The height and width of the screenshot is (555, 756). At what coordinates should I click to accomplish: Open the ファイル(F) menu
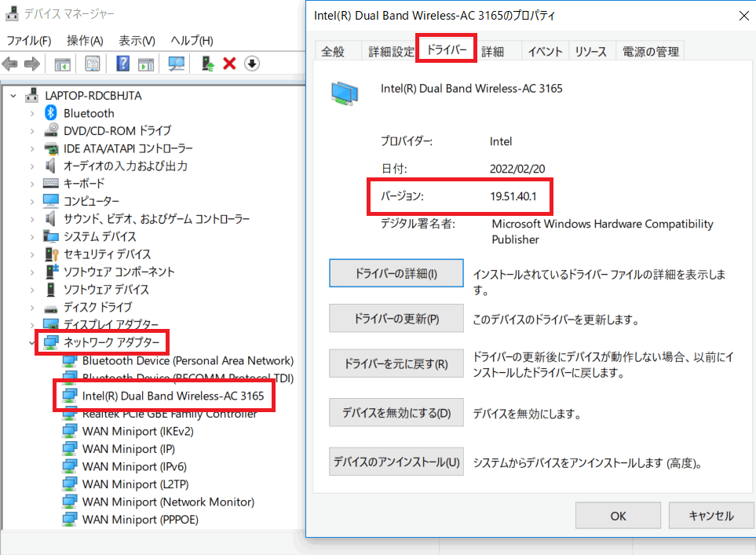click(29, 41)
